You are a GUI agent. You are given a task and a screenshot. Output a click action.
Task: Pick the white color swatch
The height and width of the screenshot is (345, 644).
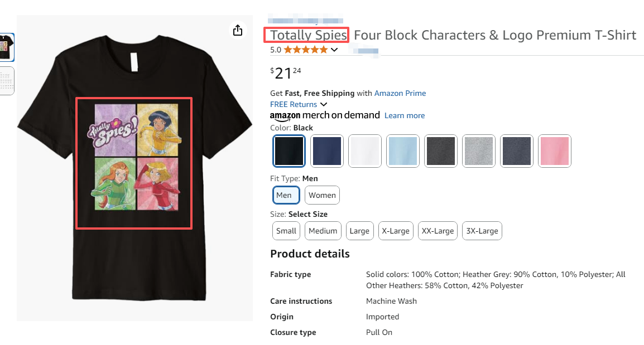(365, 150)
